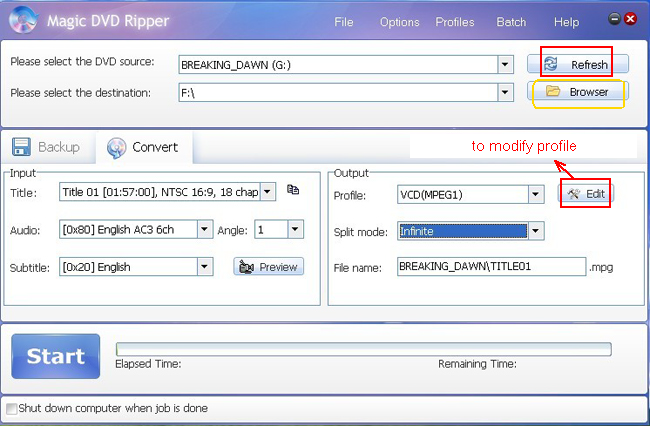Open the Batch menu
Image resolution: width=650 pixels, height=426 pixels.
[x=511, y=22]
